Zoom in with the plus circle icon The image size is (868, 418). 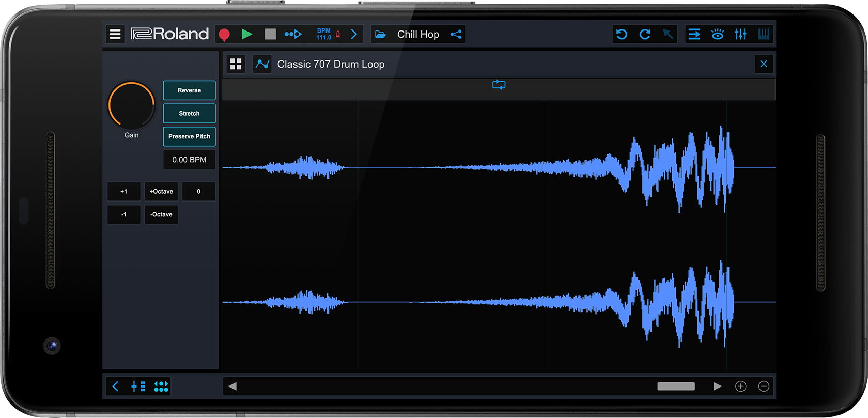(x=740, y=386)
